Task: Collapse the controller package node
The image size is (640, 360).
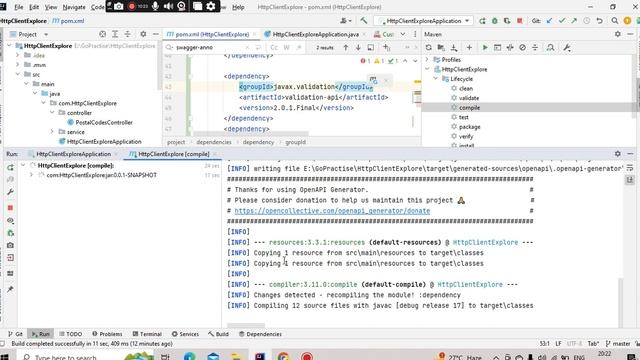Action: tap(52, 113)
